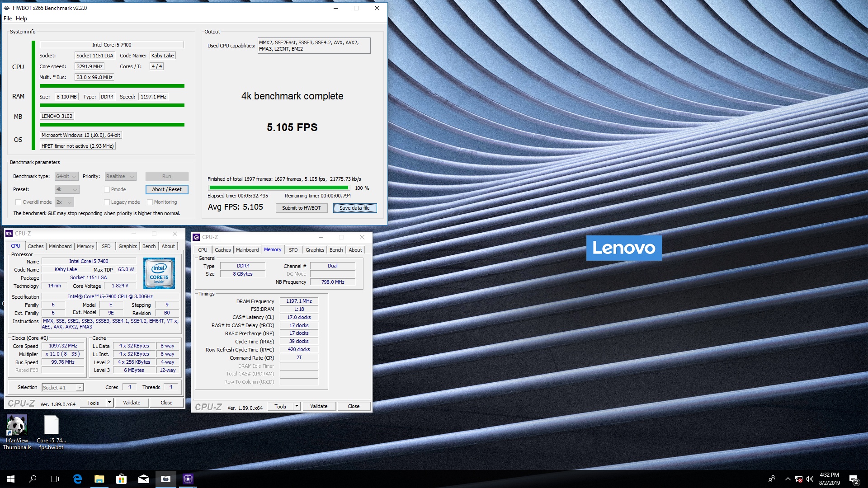Switch to CPU-Z taskbar icon
868x488 pixels.
188,479
